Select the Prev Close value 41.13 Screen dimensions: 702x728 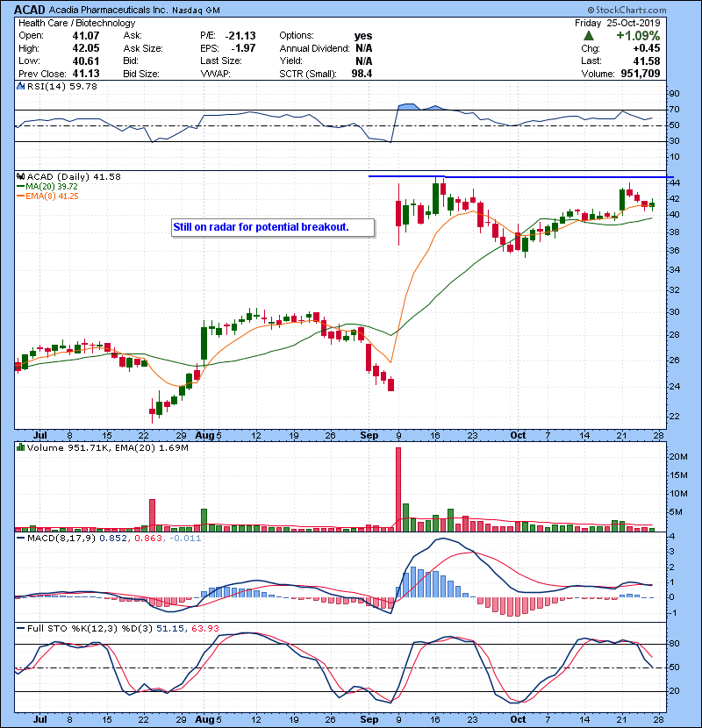coord(86,74)
